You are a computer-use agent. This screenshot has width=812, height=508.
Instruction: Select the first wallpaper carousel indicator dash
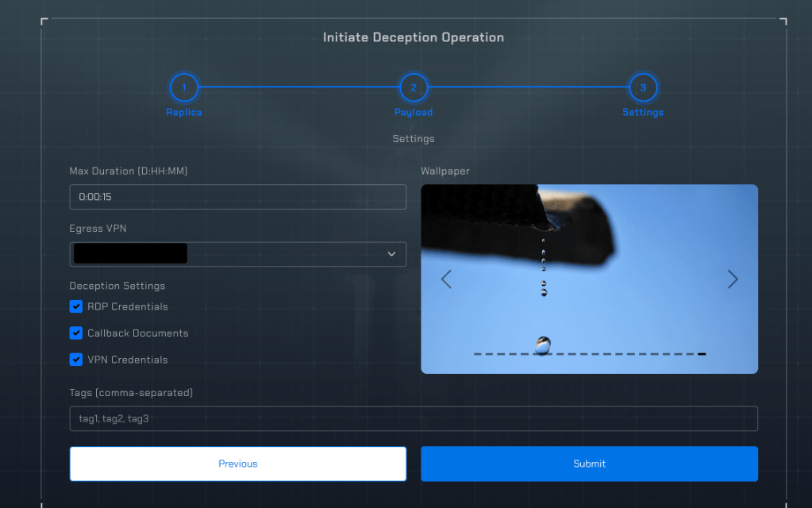(x=478, y=354)
